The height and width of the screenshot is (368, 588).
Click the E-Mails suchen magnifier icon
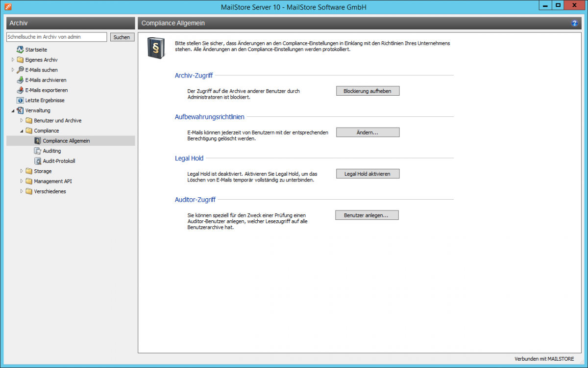(x=20, y=70)
